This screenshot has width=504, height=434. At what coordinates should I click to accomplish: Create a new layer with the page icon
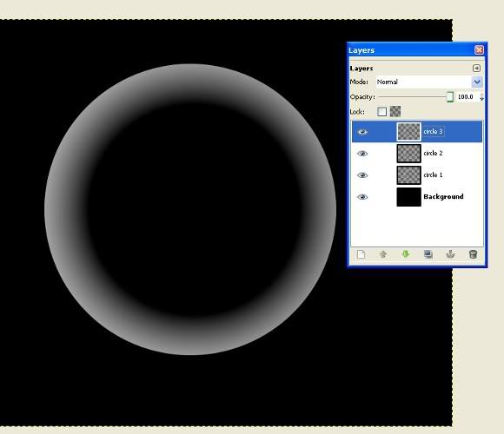click(x=361, y=254)
